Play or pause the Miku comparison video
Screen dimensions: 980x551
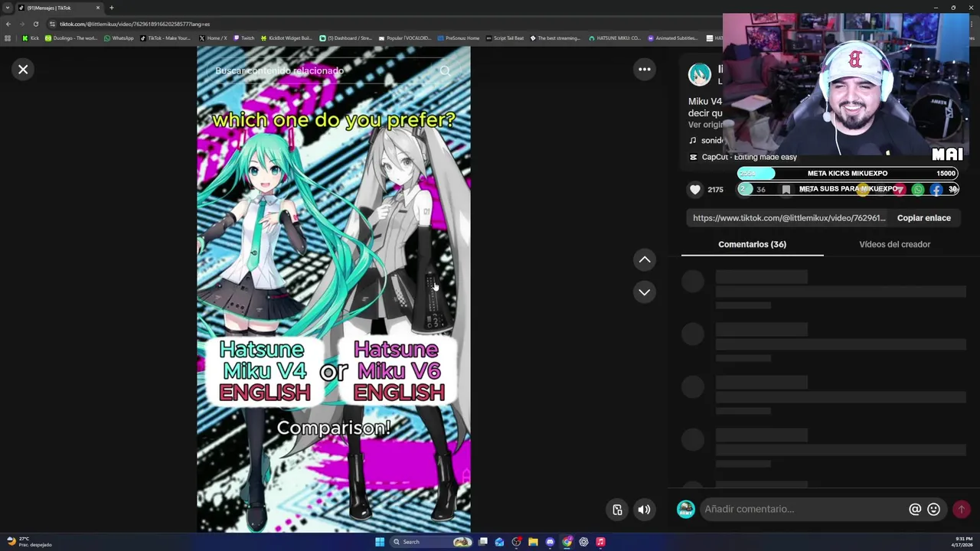334,289
